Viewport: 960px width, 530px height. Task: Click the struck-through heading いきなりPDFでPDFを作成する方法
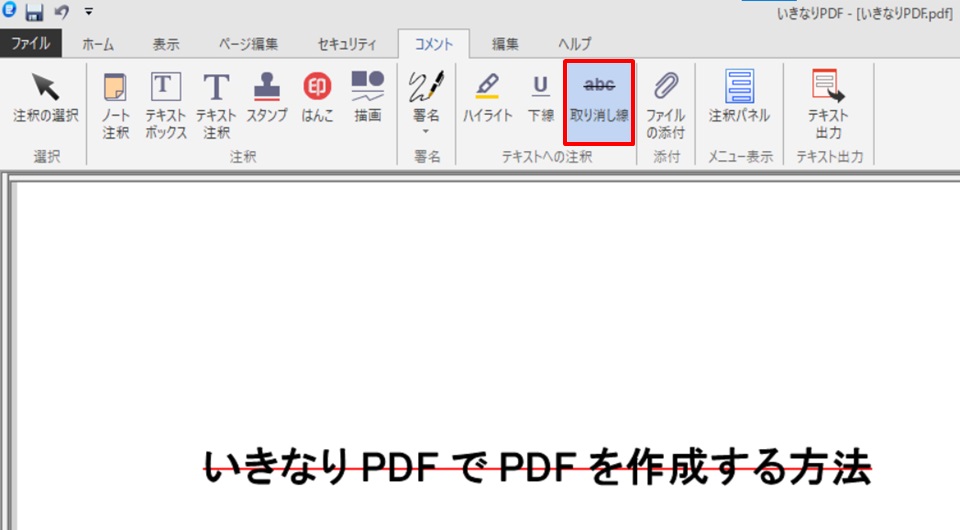click(x=538, y=466)
